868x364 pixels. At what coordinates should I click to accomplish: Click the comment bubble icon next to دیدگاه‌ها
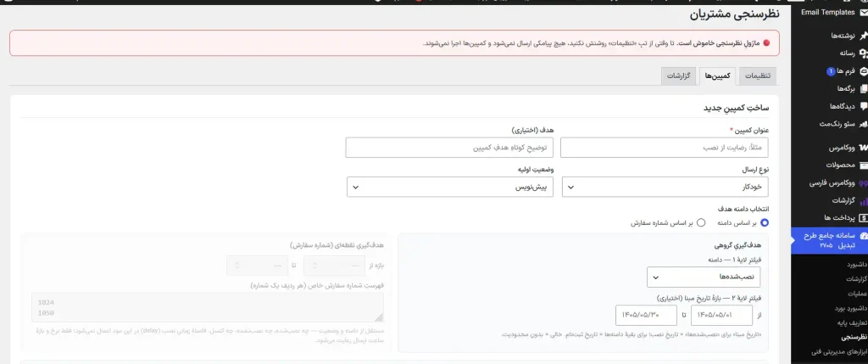[x=863, y=106]
